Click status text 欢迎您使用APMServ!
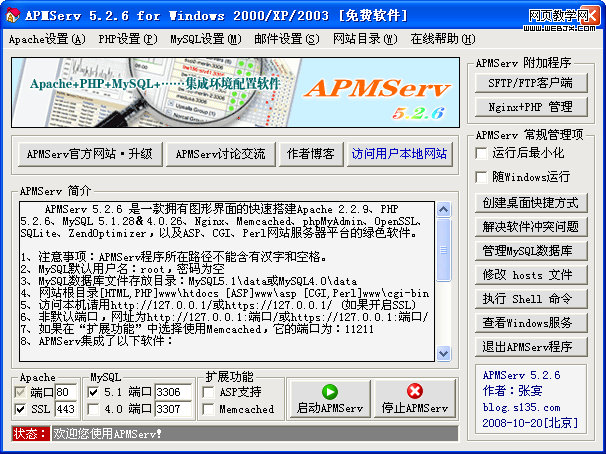This screenshot has width=606, height=454. tap(107, 434)
